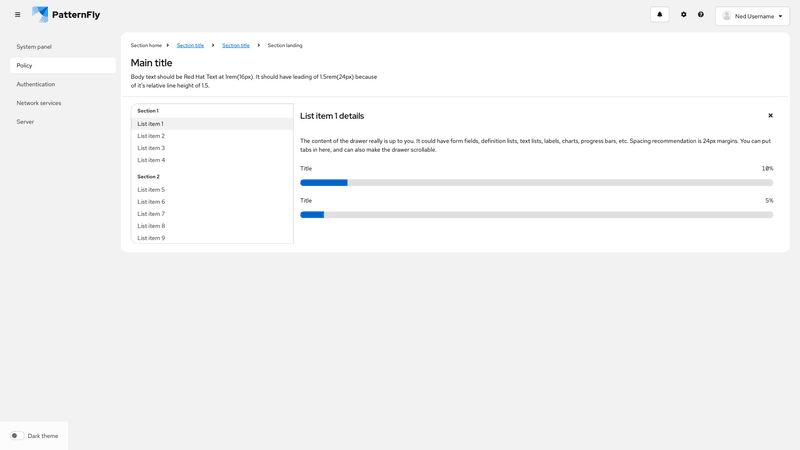Select List item 5 in list
This screenshot has width=800, height=450.
(x=151, y=190)
